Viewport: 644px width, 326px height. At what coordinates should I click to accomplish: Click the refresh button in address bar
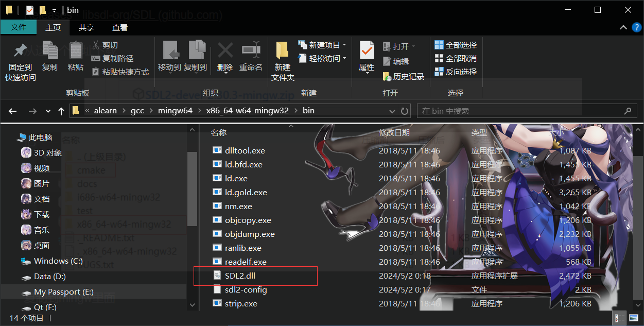click(x=405, y=111)
